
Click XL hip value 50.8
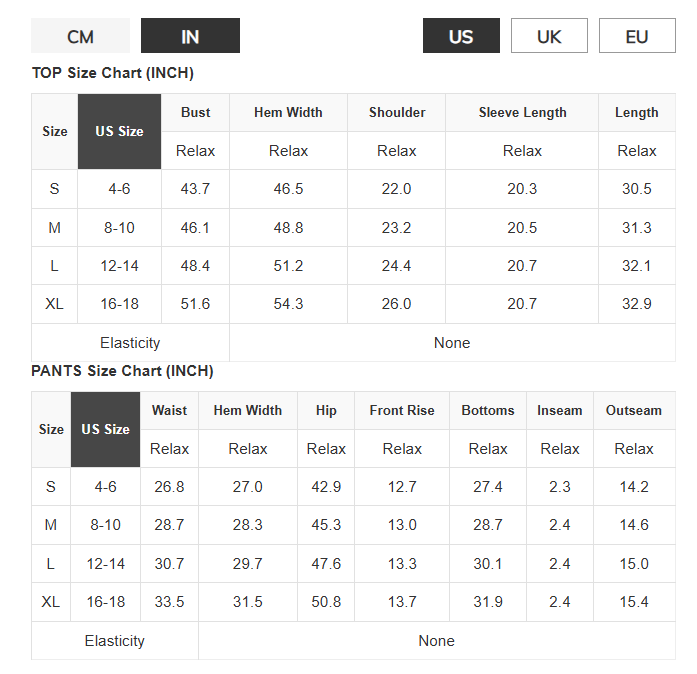point(326,602)
